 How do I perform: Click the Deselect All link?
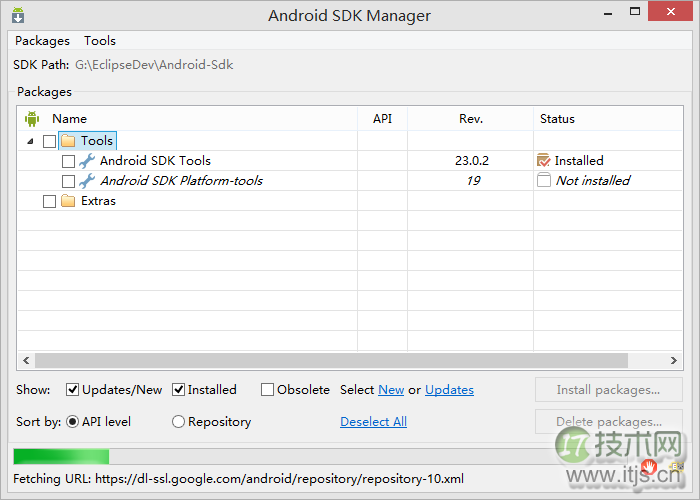pos(373,421)
